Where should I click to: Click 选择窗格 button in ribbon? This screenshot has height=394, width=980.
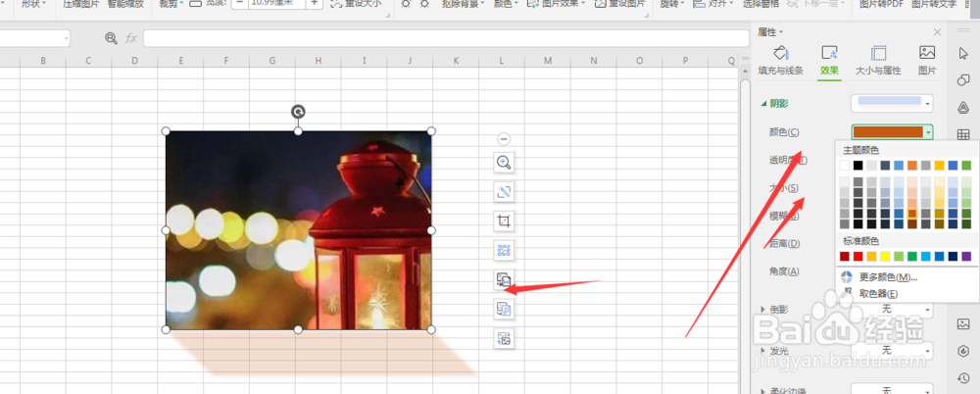coord(761,4)
